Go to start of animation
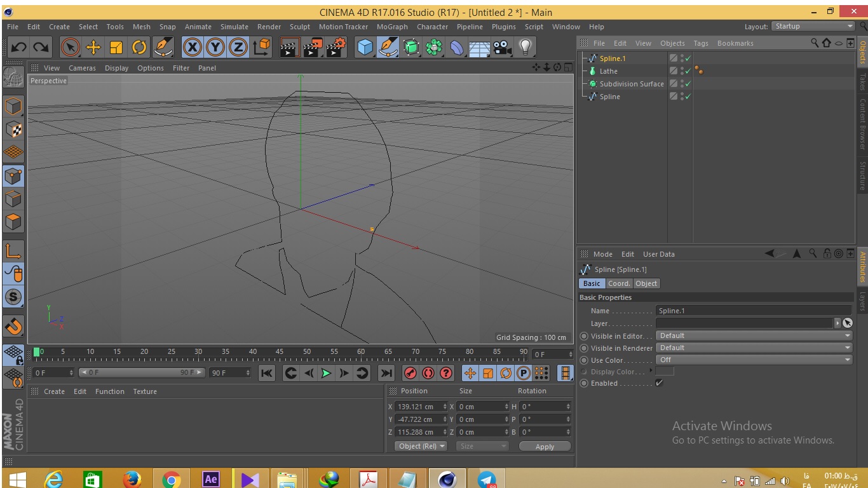This screenshot has height=488, width=868. click(x=267, y=373)
